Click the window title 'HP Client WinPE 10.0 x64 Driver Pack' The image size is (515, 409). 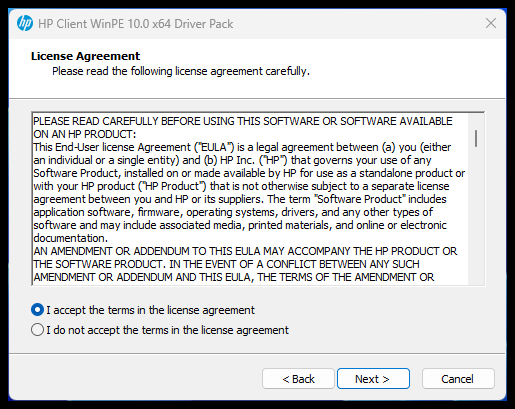tap(136, 24)
